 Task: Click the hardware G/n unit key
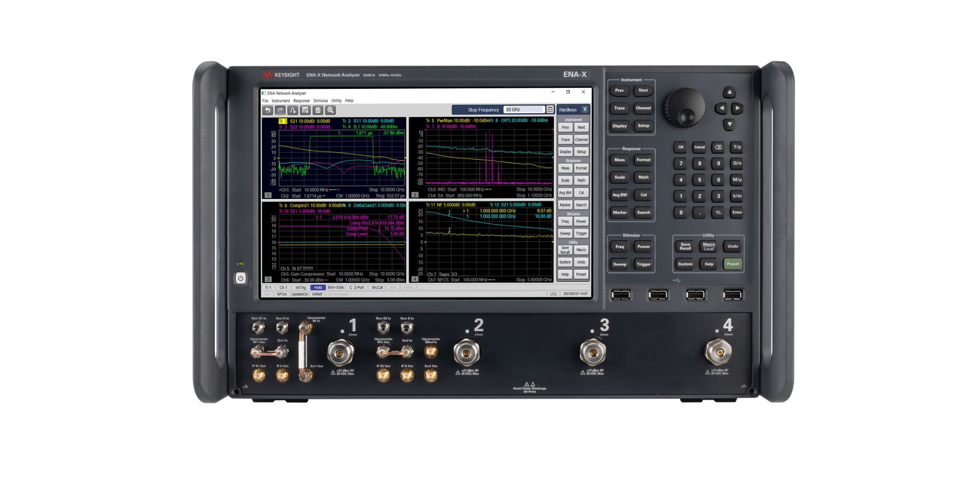[x=737, y=163]
